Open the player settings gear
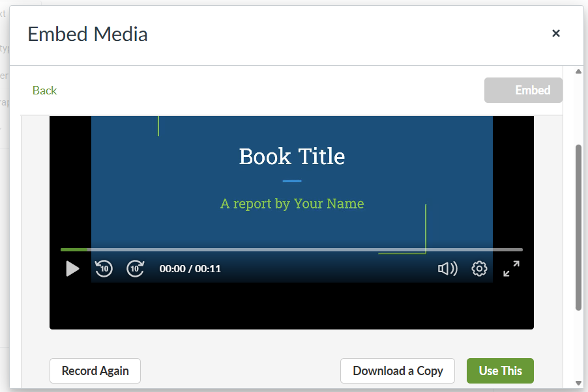The height and width of the screenshot is (392, 588). coord(479,268)
